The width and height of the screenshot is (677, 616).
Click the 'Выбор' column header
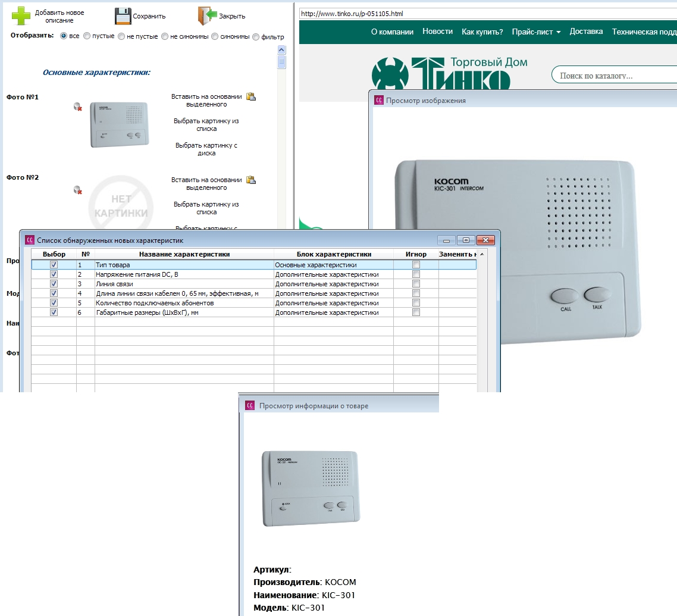[54, 255]
